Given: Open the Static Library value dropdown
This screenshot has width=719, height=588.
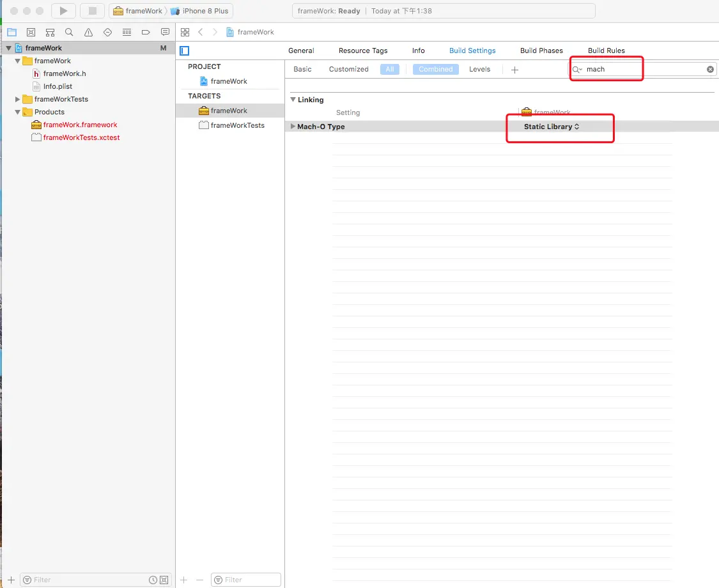Looking at the screenshot, I should click(x=552, y=127).
